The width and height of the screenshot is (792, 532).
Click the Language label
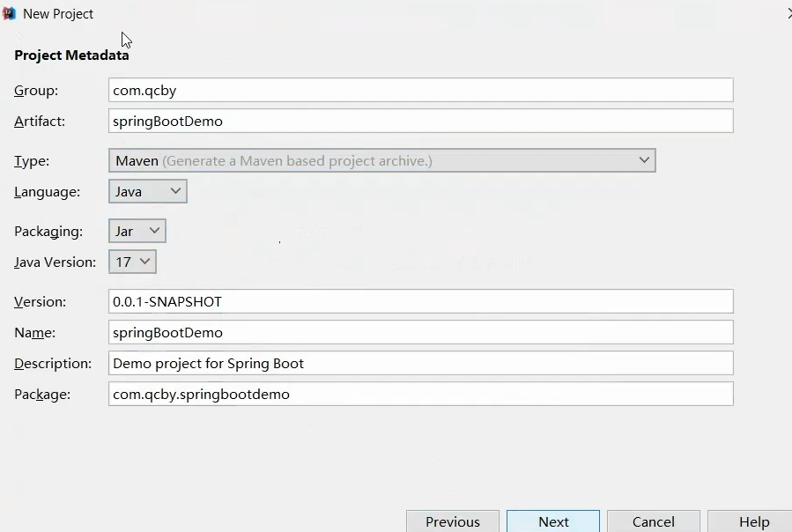pyautogui.click(x=47, y=192)
